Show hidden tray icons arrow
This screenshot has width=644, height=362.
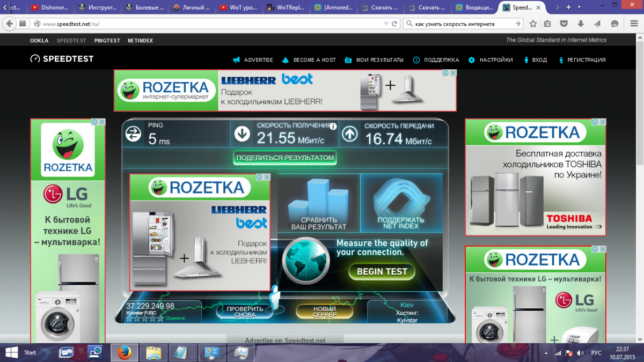pyautogui.click(x=546, y=353)
